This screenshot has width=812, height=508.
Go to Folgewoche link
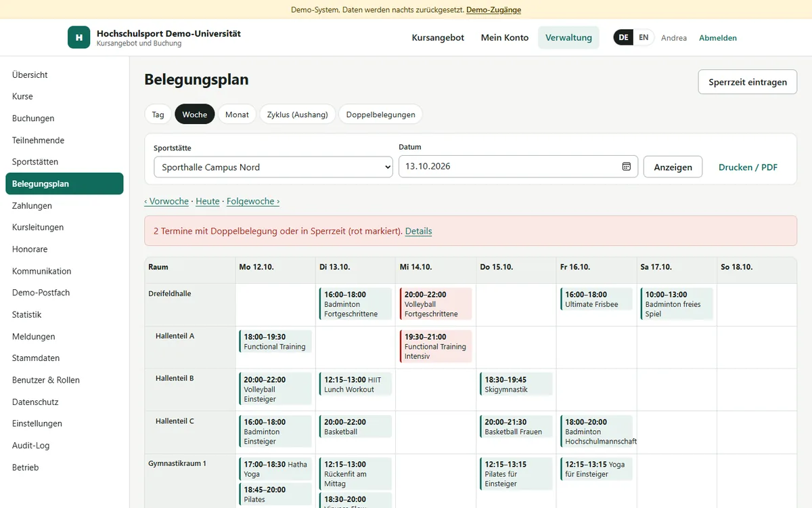coord(253,201)
